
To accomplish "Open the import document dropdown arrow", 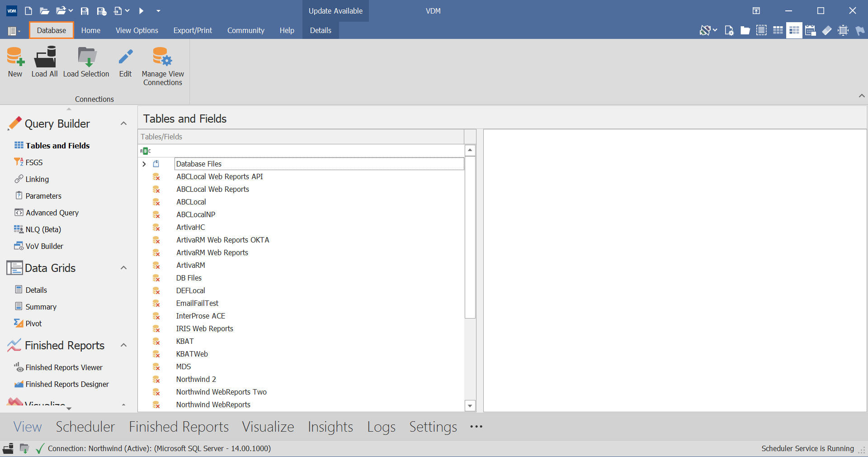I will point(127,11).
